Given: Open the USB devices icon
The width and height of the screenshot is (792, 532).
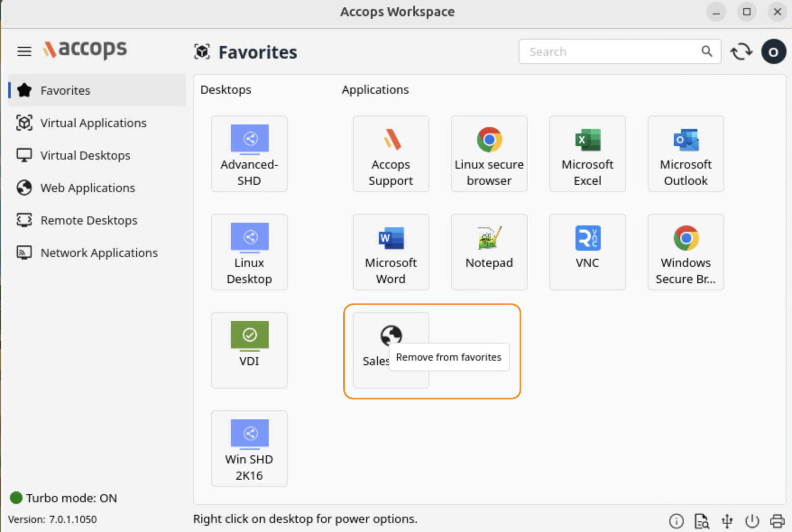Looking at the screenshot, I should (x=727, y=521).
